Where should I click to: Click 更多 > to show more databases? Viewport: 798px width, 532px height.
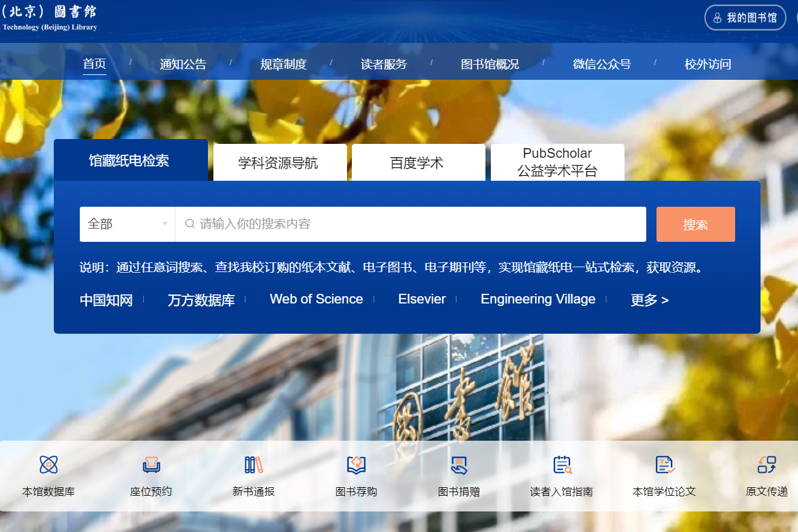649,300
